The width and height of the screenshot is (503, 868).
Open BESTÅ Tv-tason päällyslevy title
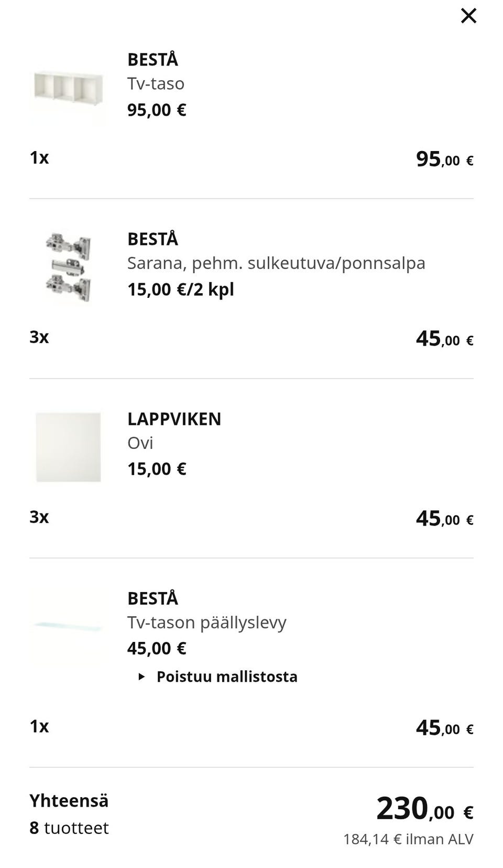(x=152, y=598)
